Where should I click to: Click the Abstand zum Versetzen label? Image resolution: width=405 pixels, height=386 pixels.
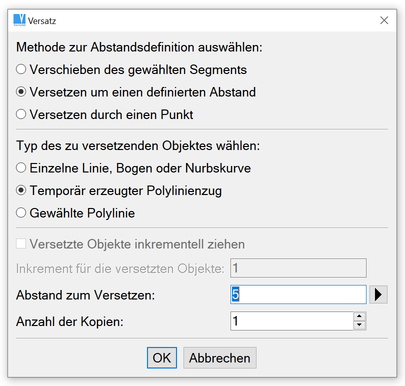(x=86, y=295)
